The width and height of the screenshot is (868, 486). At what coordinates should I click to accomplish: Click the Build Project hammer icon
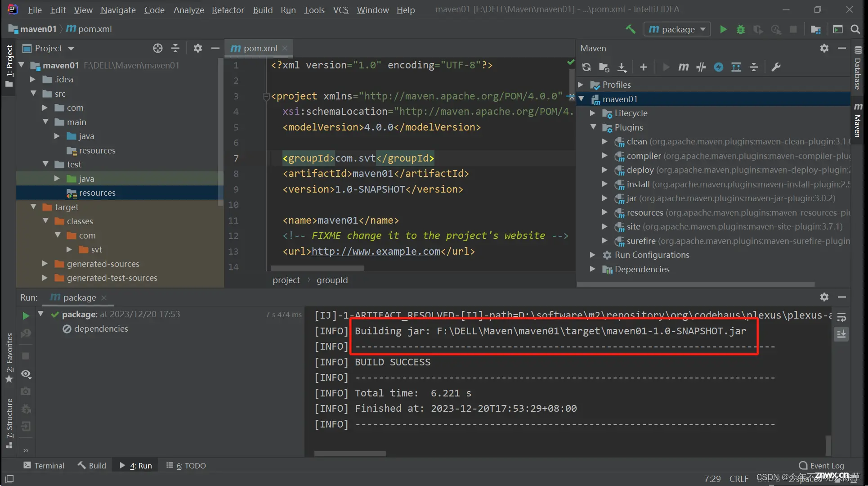(631, 29)
